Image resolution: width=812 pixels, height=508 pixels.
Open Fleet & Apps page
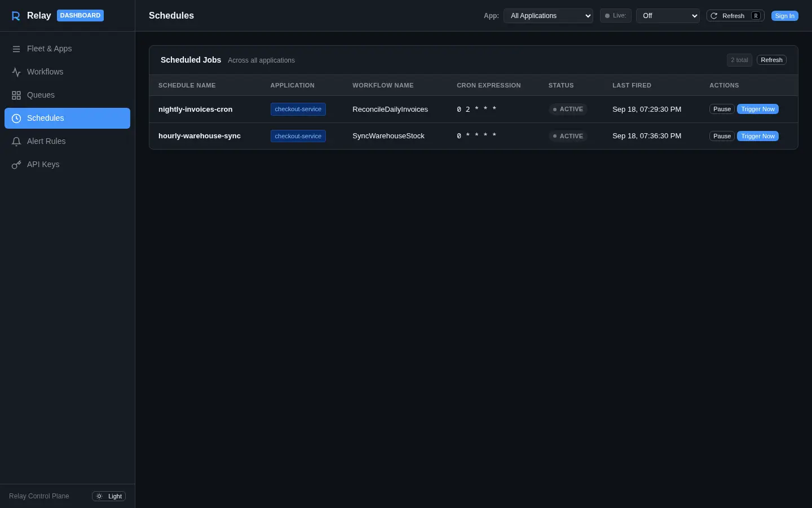coord(67,49)
